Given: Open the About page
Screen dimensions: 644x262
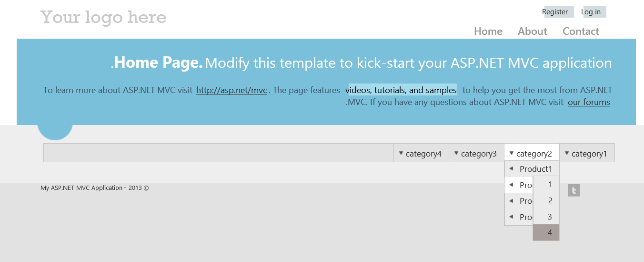Looking at the screenshot, I should click(x=533, y=31).
